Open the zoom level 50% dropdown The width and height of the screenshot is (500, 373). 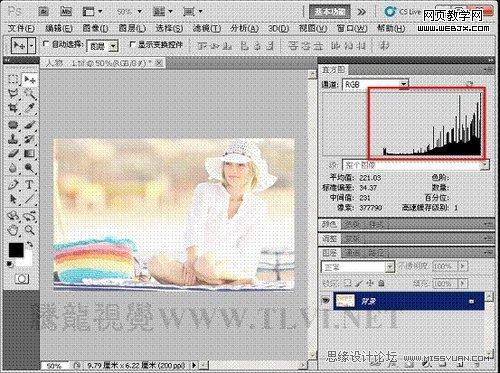(x=140, y=12)
